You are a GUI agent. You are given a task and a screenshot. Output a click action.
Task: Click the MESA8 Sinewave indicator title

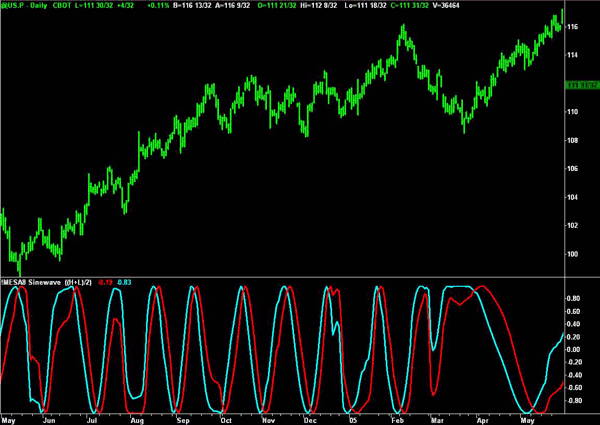(x=32, y=283)
